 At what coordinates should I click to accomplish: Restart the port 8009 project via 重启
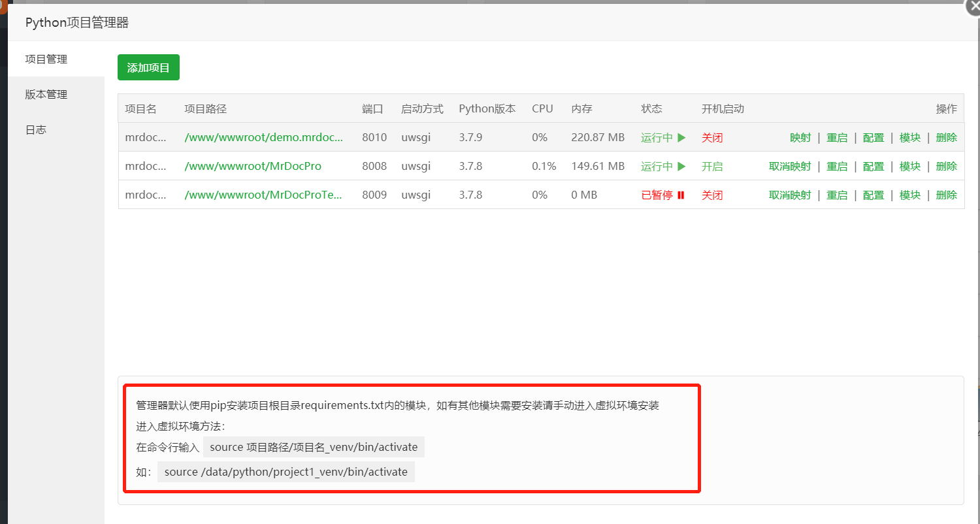pyautogui.click(x=837, y=195)
